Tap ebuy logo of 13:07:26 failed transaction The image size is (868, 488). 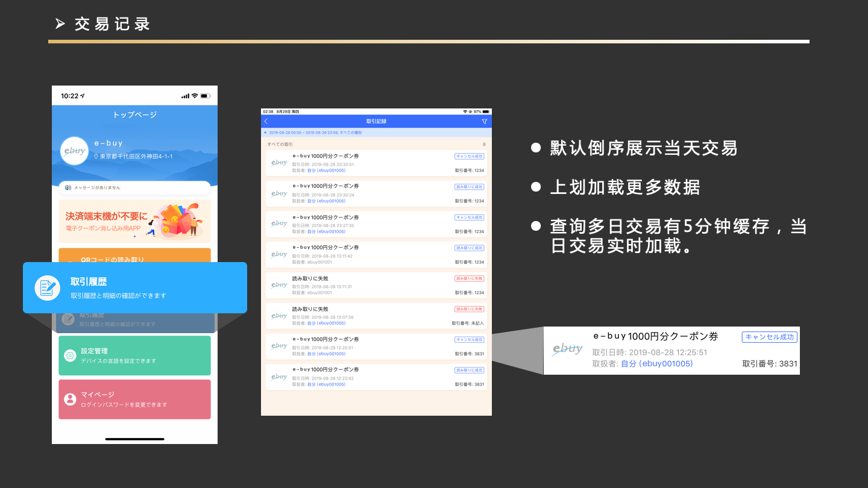point(279,315)
